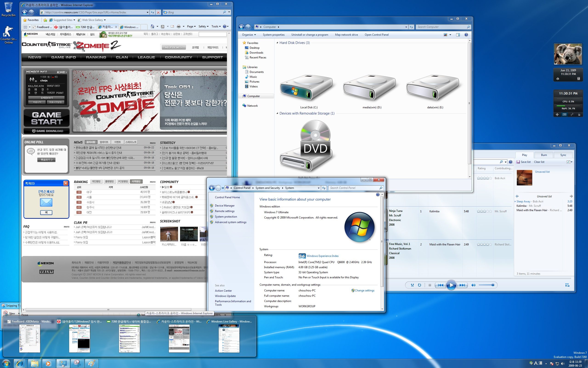The width and height of the screenshot is (588, 368).
Task: Click Change settings for computer name
Action: [x=364, y=290]
